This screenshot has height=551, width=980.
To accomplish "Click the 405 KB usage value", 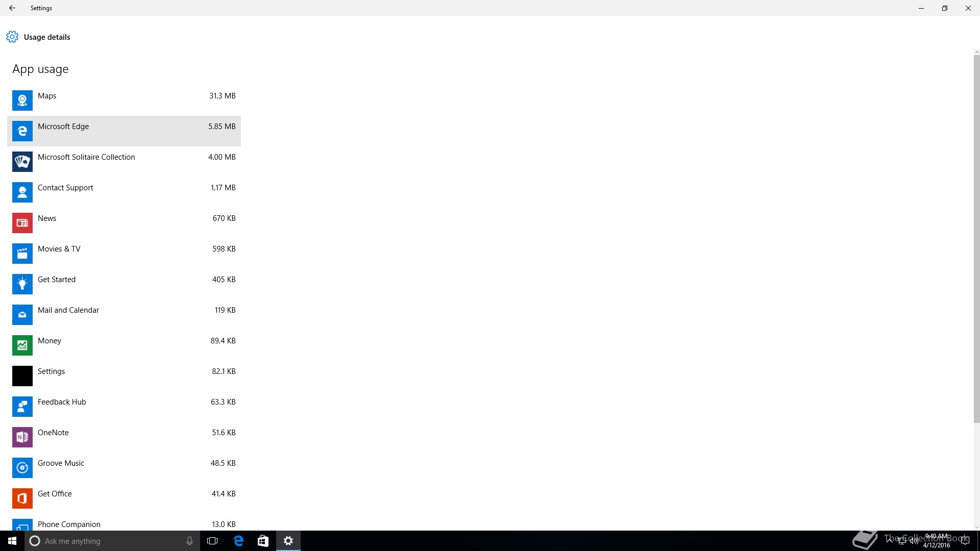I will (224, 280).
